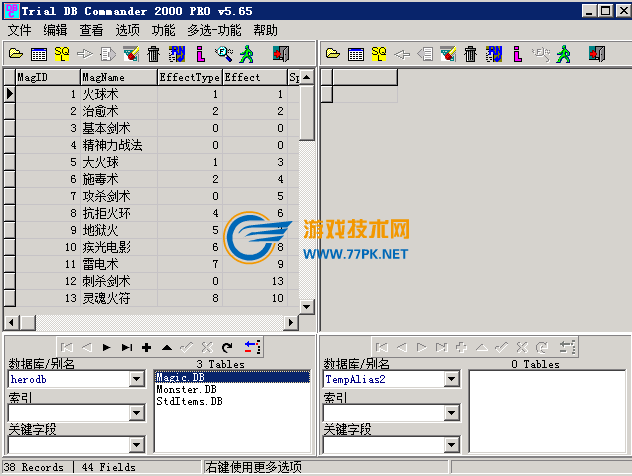Click the MagName column header
Viewport: 632px width, 476px height.
click(116, 77)
